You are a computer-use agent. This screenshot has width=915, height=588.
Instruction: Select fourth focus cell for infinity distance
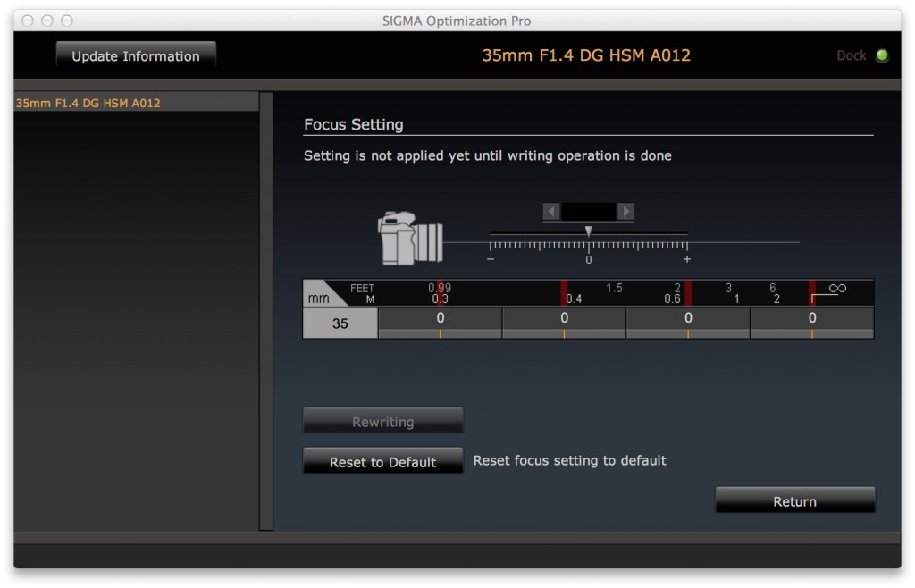click(x=811, y=321)
